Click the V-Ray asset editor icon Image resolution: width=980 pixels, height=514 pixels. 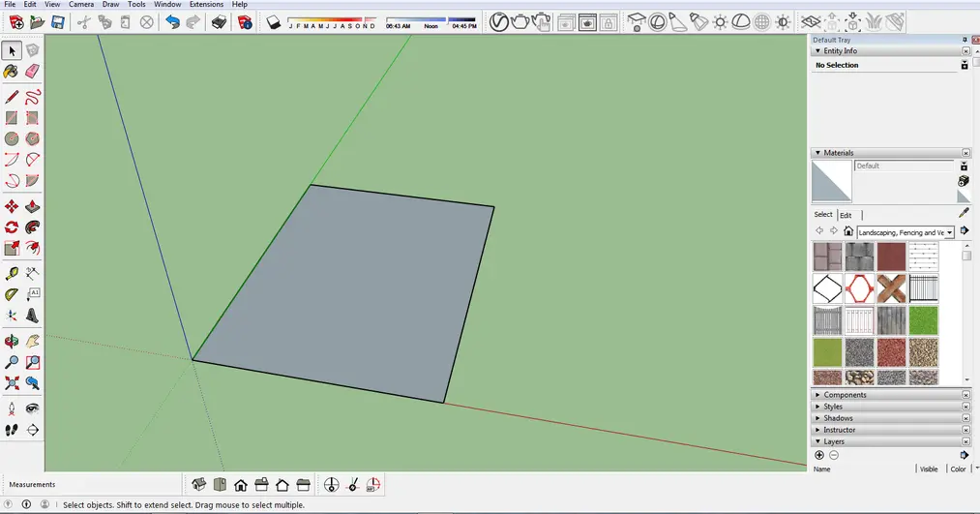(x=499, y=22)
